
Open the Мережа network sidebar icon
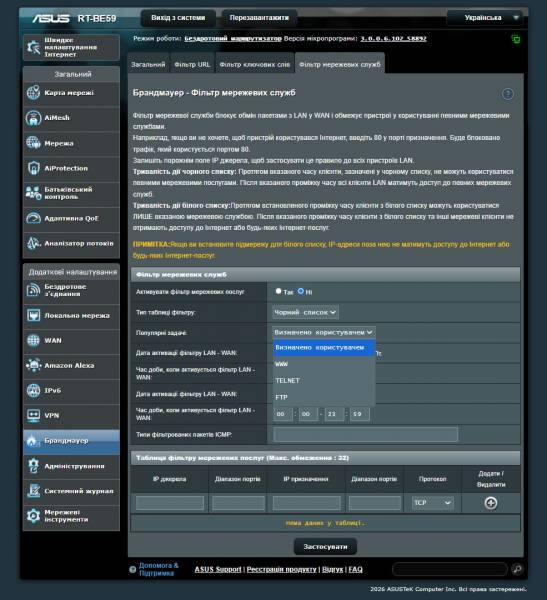coord(33,143)
